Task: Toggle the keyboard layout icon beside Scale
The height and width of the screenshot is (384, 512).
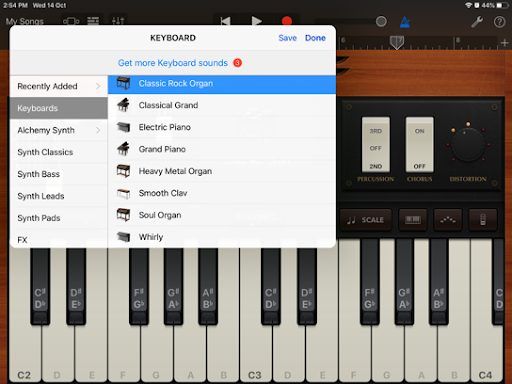Action: (x=413, y=220)
